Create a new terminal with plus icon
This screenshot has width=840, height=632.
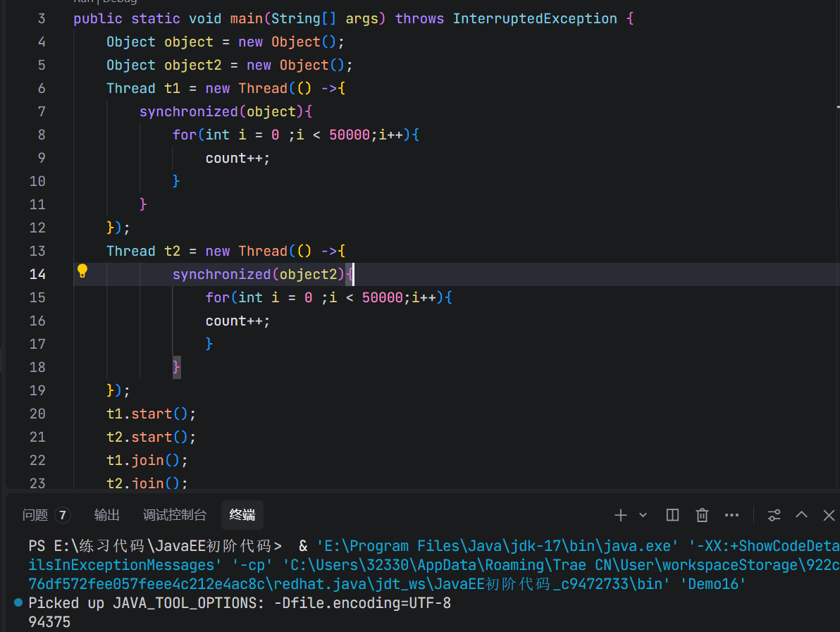[620, 515]
